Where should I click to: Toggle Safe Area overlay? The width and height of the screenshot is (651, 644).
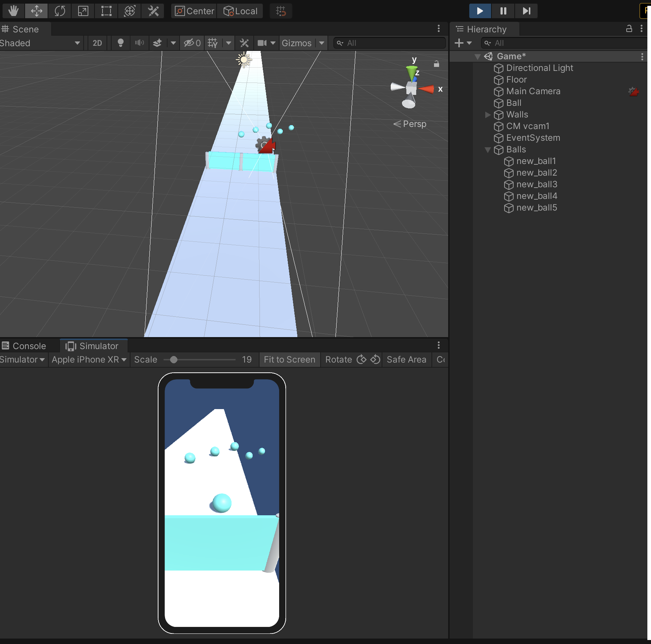[406, 359]
